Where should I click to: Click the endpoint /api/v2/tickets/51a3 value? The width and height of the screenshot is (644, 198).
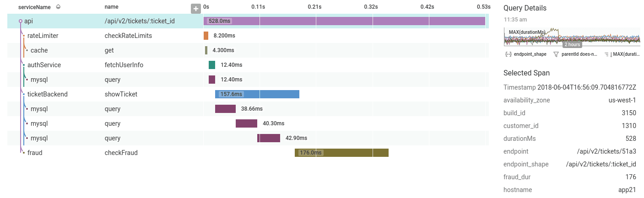pos(606,151)
